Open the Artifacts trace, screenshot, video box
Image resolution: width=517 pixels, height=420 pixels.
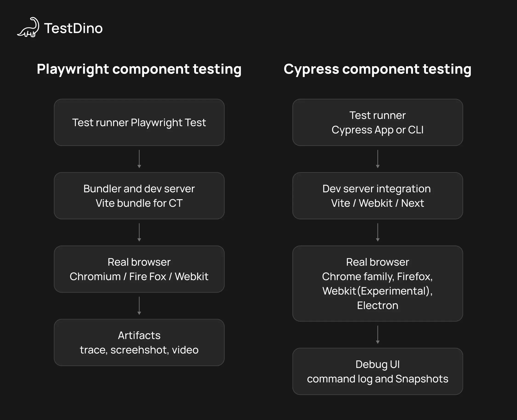click(x=139, y=342)
